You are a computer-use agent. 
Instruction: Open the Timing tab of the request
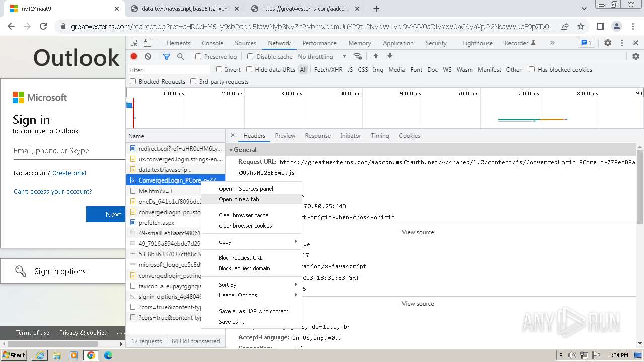(380, 136)
